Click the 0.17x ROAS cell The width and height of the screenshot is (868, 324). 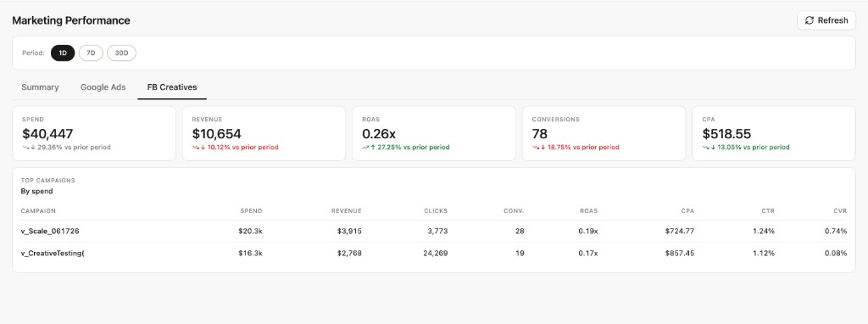coord(588,253)
